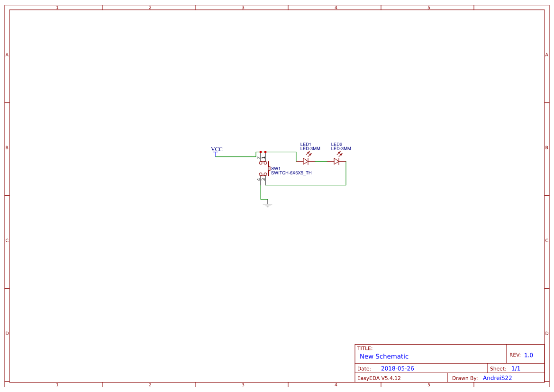
Task: Select the revision value 1.0
Action: pos(528,355)
